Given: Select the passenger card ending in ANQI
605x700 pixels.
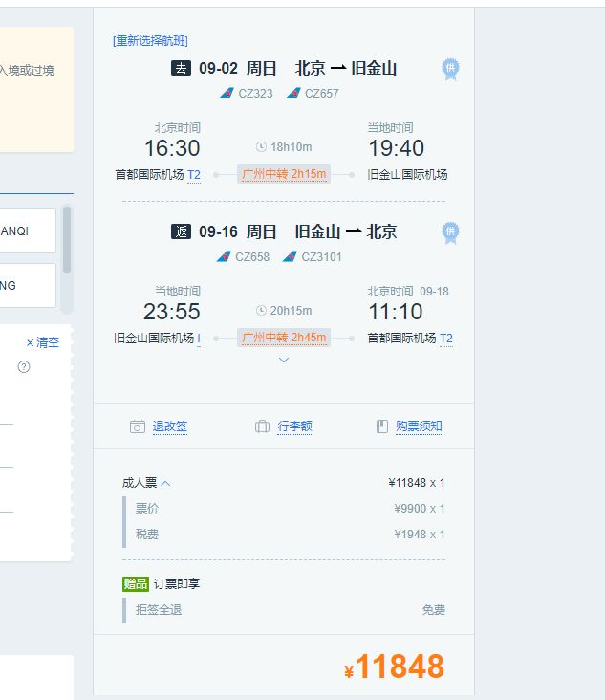Looking at the screenshot, I should [28, 231].
